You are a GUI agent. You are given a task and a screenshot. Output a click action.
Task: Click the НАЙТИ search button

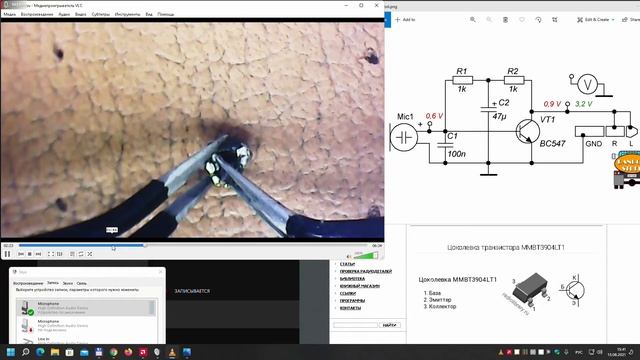390,325
